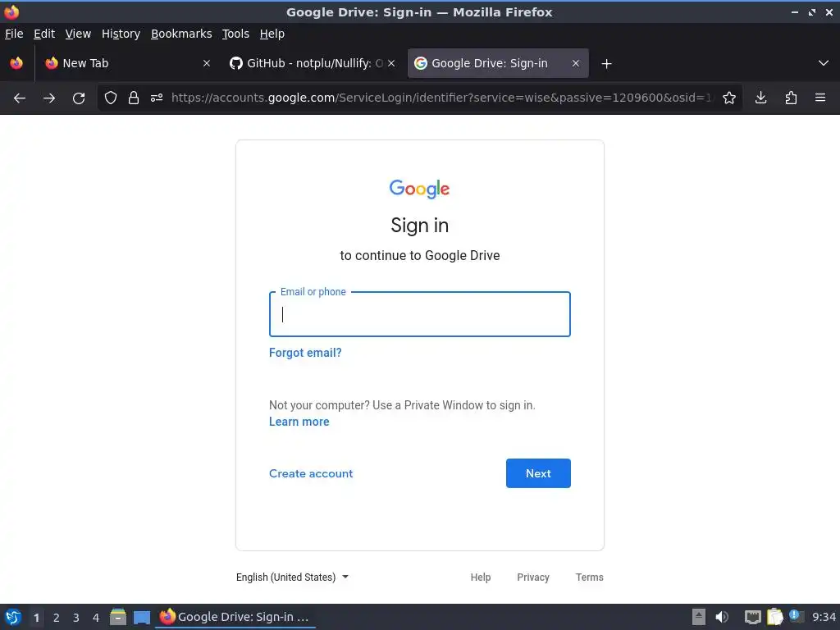Viewport: 840px width, 630px height.
Task: Click Create account
Action: (311, 473)
